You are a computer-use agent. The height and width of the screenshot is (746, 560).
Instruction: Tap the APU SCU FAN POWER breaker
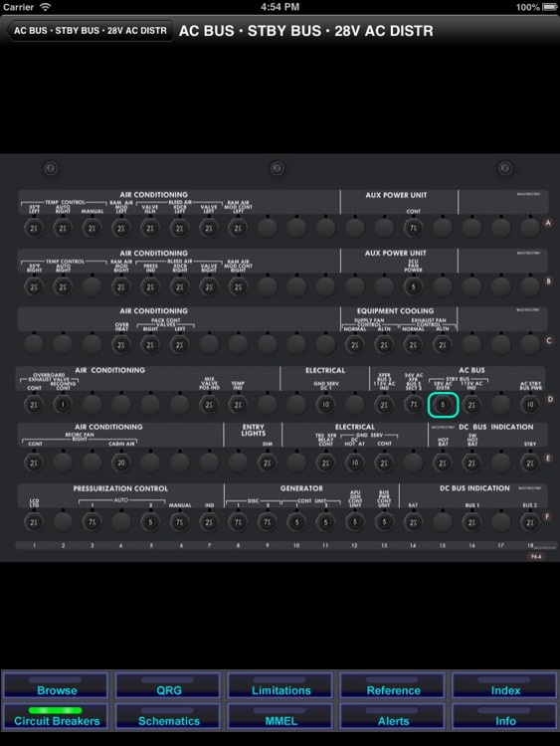(x=414, y=286)
